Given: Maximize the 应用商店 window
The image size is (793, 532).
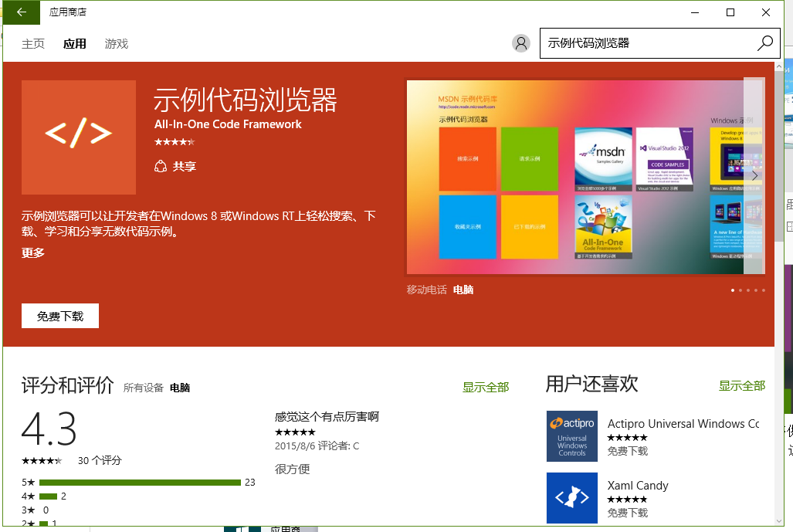Looking at the screenshot, I should tap(730, 12).
